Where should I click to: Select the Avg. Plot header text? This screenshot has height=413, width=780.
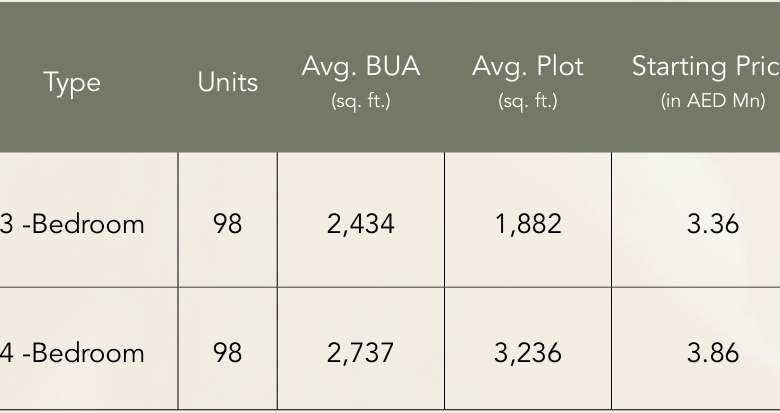(x=528, y=67)
